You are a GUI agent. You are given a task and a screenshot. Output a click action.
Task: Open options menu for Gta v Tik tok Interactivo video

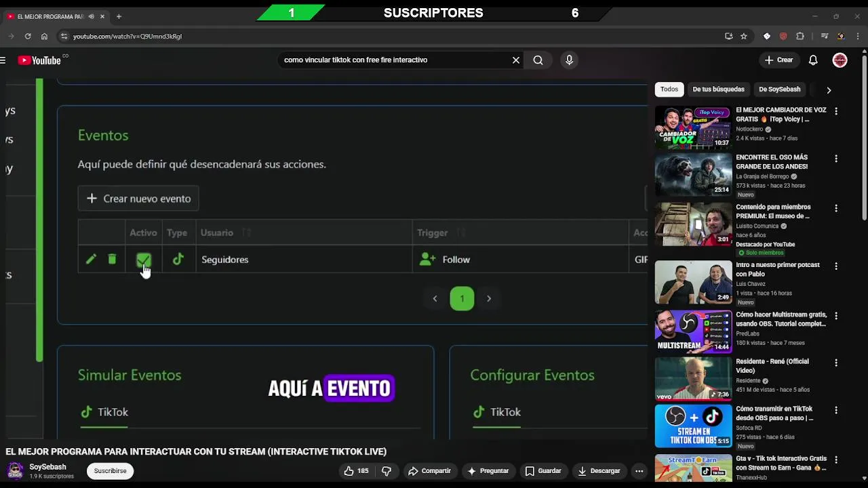pyautogui.click(x=836, y=460)
